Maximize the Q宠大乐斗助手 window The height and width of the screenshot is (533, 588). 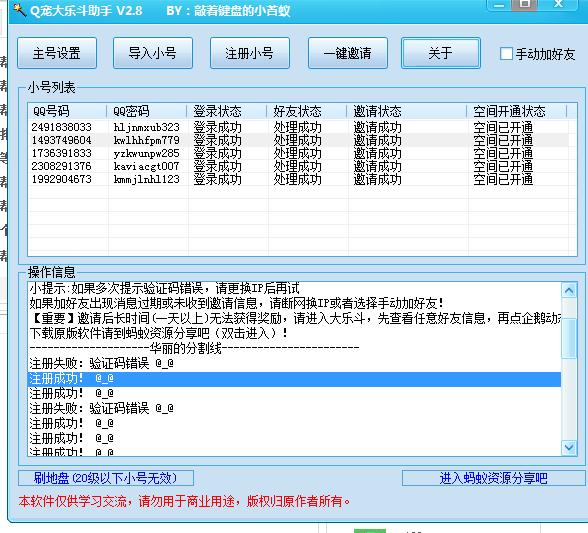524,5
